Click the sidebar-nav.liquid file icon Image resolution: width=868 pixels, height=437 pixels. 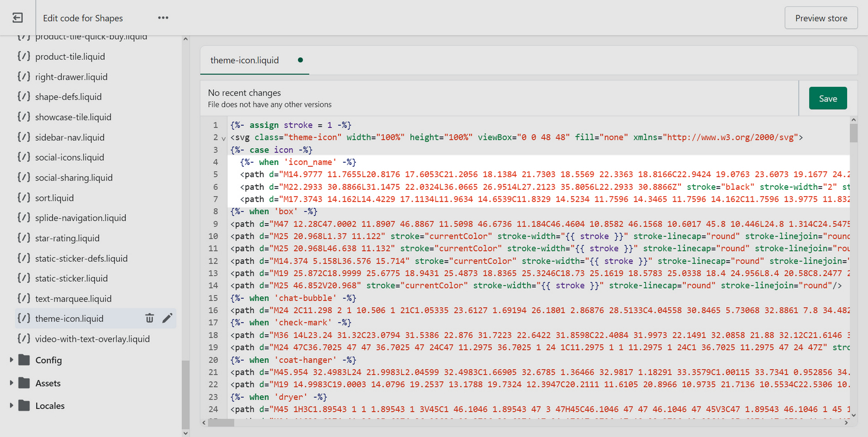(23, 137)
